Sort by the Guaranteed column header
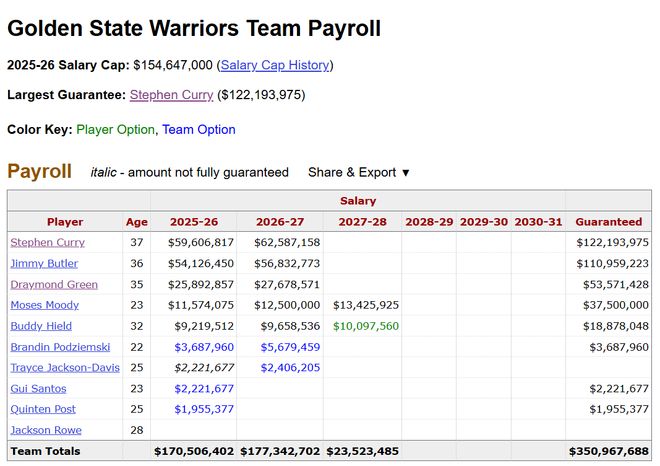Image resolution: width=660 pixels, height=466 pixels. [x=609, y=221]
